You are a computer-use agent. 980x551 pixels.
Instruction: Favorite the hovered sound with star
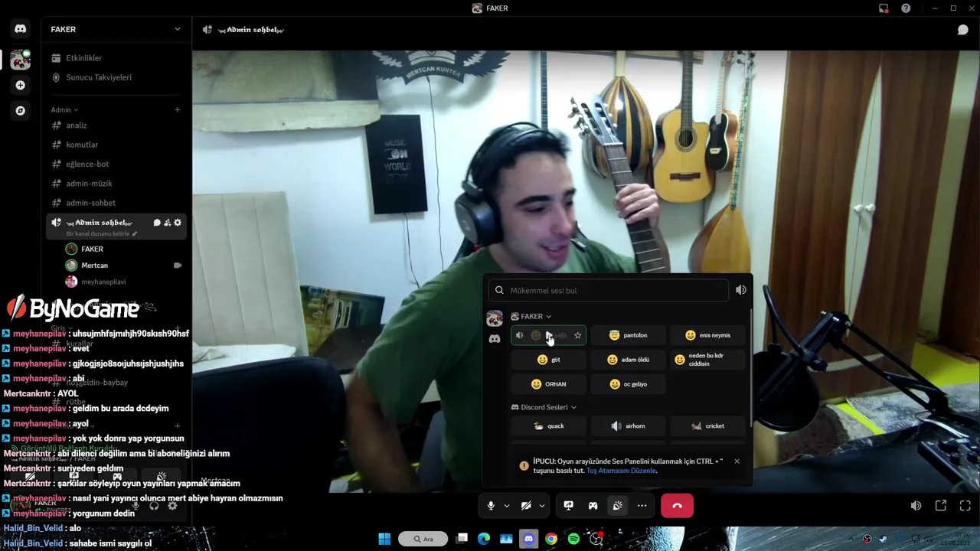tap(577, 335)
